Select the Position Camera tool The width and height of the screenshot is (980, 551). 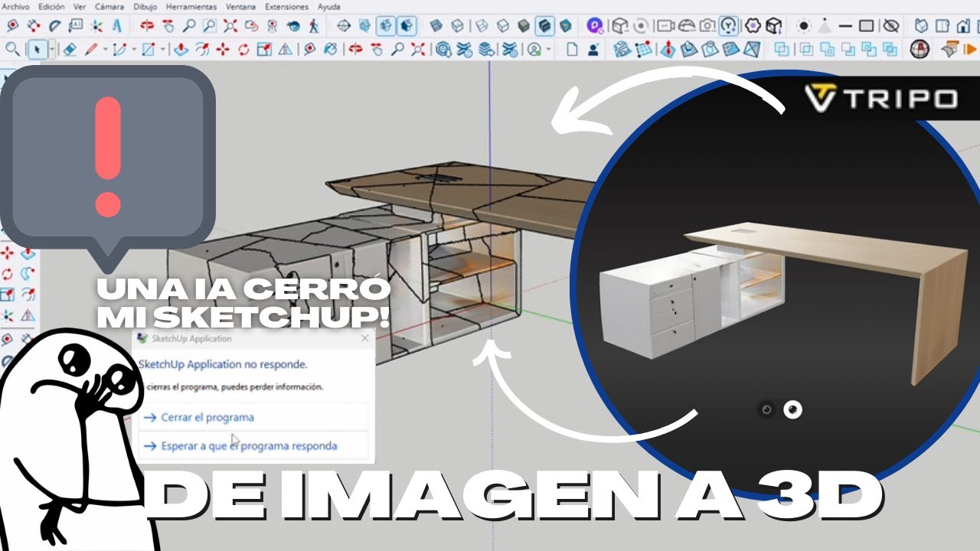point(273,25)
